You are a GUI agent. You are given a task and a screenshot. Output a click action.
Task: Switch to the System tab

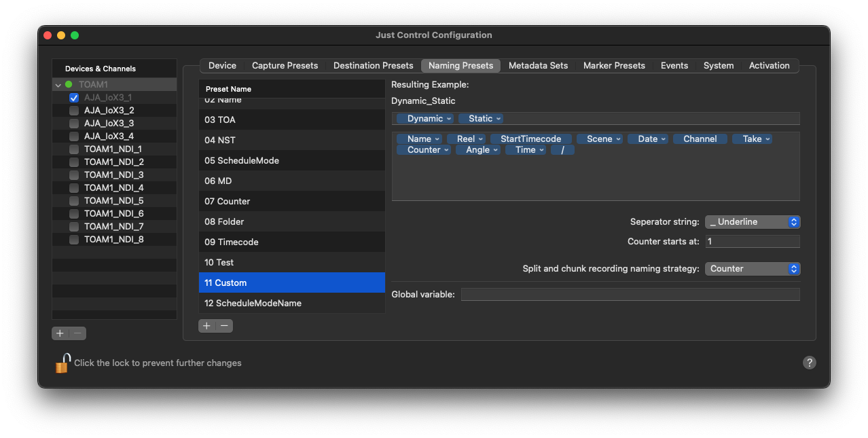(719, 66)
